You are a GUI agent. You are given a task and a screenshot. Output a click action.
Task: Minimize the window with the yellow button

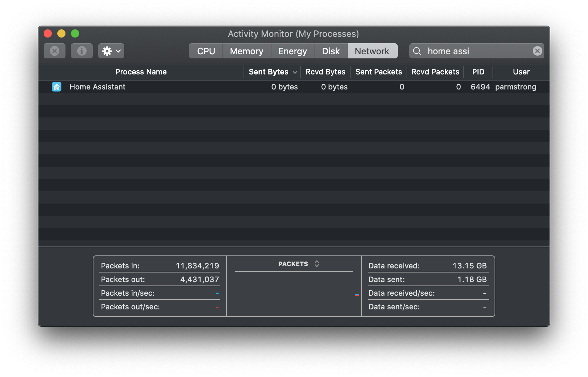pos(61,33)
